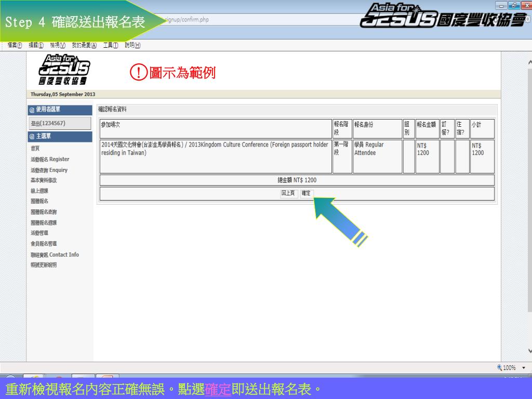532x399 pixels.
Task: Open the zoom level dropdown arrow
Action: click(523, 368)
